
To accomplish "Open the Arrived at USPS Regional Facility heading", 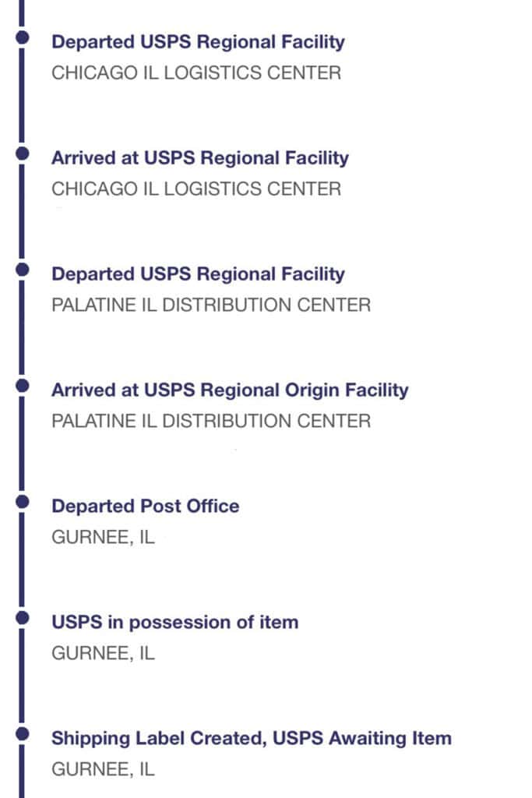I will (200, 158).
